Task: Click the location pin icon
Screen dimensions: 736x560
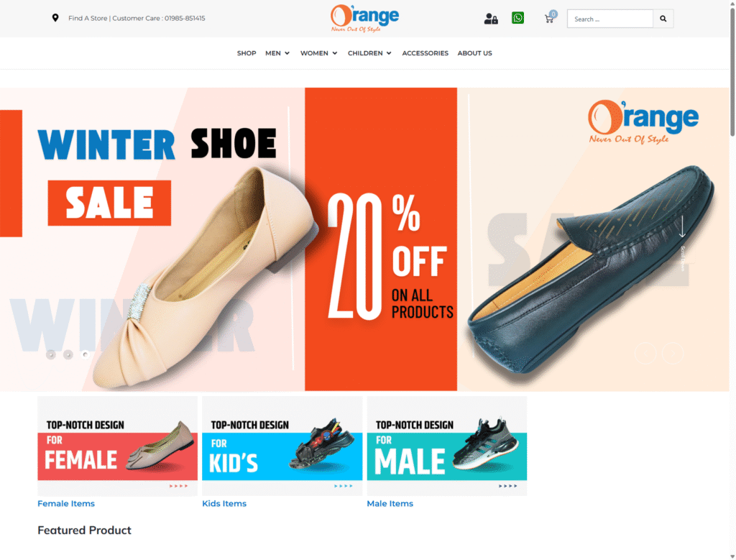Action: [55, 18]
